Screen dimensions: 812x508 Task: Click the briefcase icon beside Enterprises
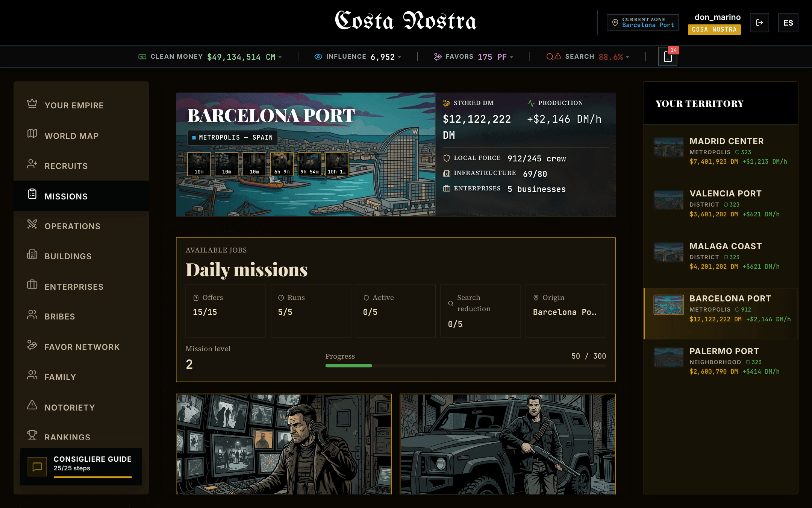pos(32,284)
